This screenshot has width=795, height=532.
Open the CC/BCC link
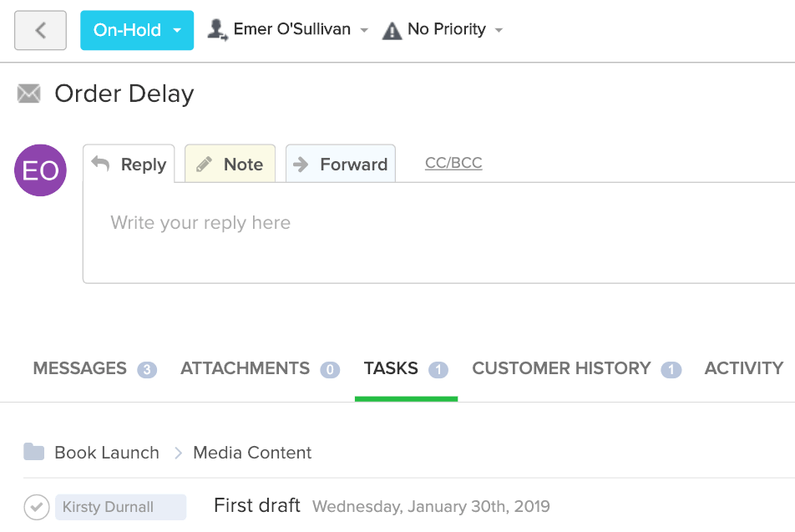453,163
